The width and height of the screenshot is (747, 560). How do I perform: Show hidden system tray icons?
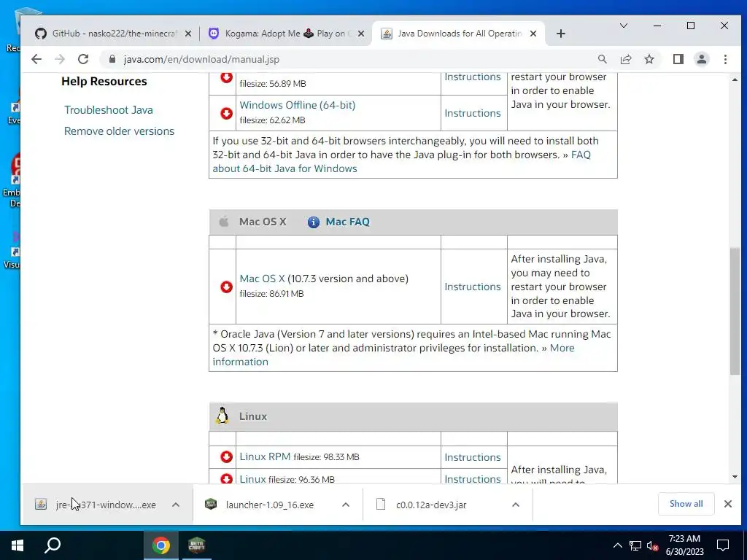click(617, 545)
